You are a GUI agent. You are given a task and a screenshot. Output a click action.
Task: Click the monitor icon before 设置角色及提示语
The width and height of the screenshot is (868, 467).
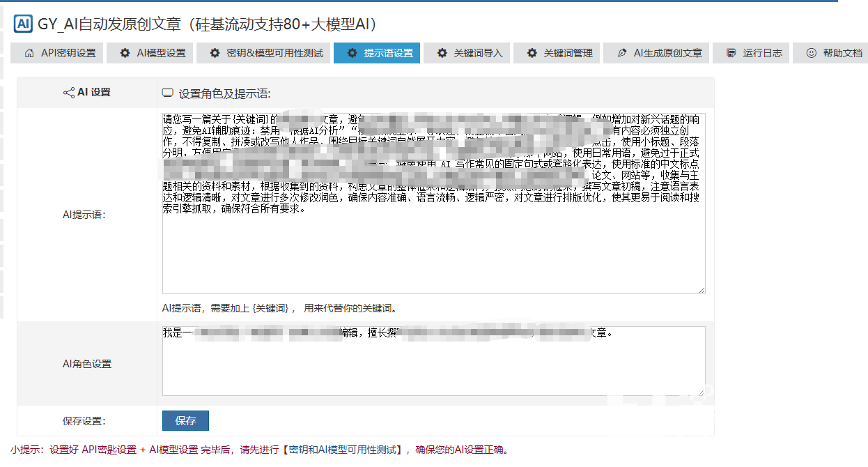point(167,93)
